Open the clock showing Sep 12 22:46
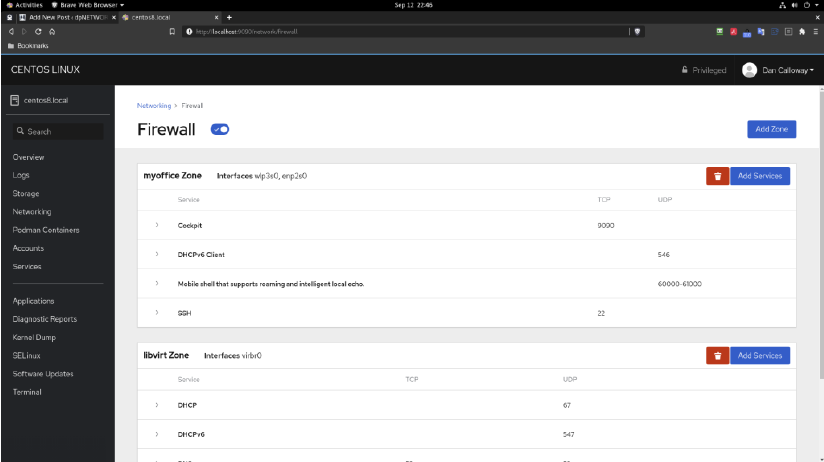This screenshot has width=824, height=462. (x=414, y=5)
